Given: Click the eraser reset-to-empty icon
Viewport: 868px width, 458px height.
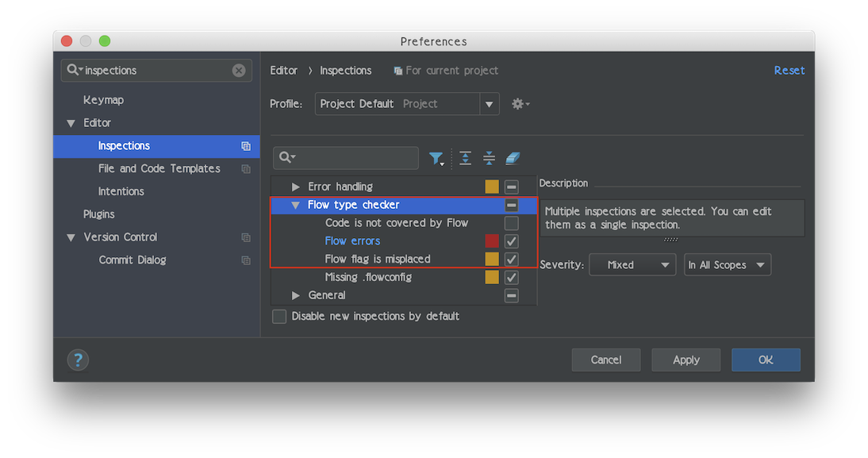Looking at the screenshot, I should tap(513, 159).
